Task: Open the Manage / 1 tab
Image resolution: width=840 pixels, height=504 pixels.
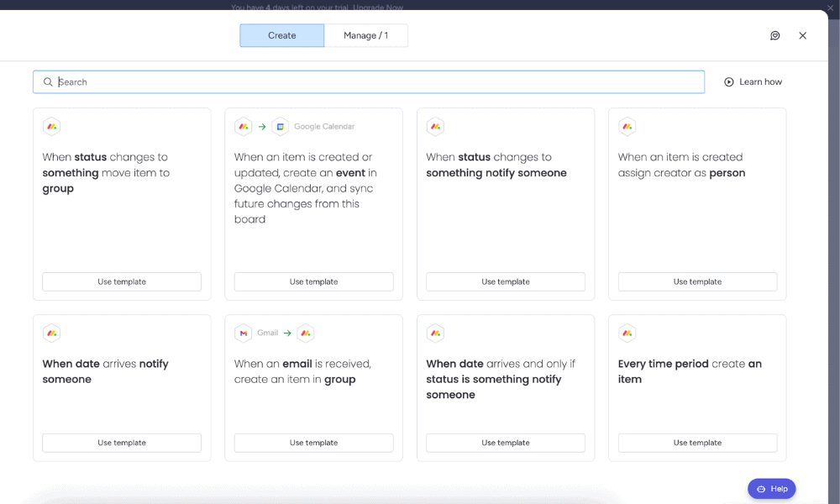Action: click(366, 35)
